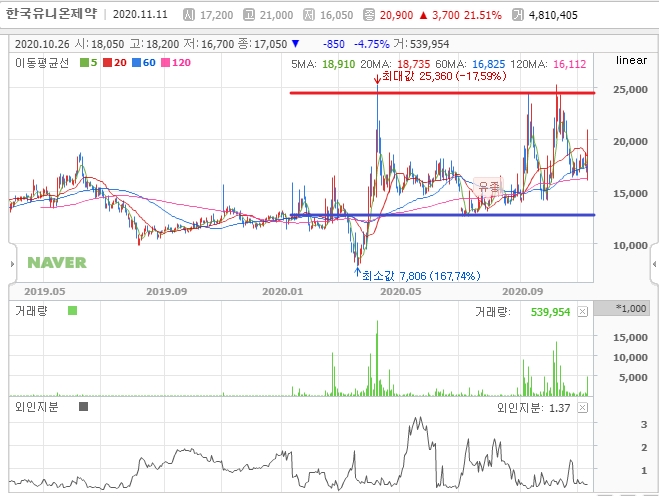Click the gray 외인지분 legend swatch
Viewport: 659px width, 496px height.
pos(83,406)
